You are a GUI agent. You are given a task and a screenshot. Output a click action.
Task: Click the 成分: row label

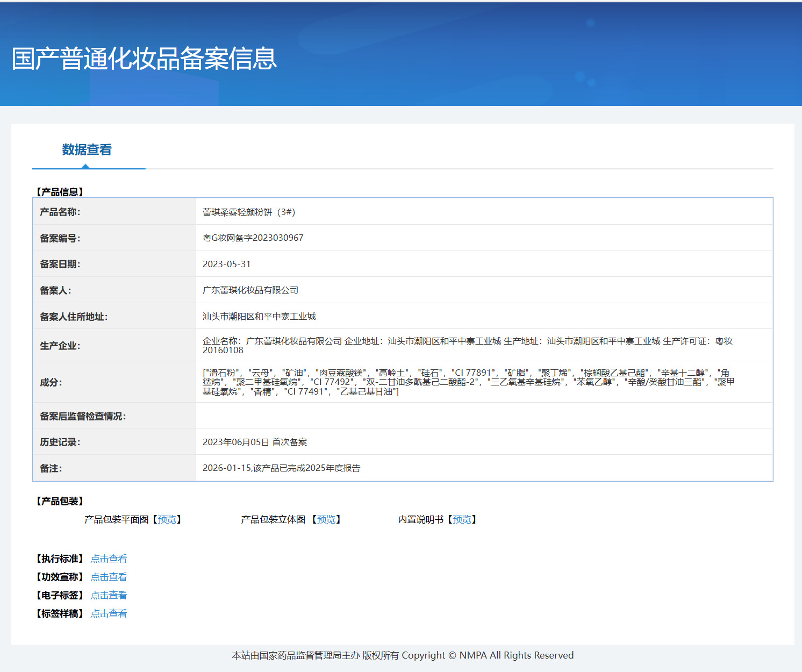51,382
